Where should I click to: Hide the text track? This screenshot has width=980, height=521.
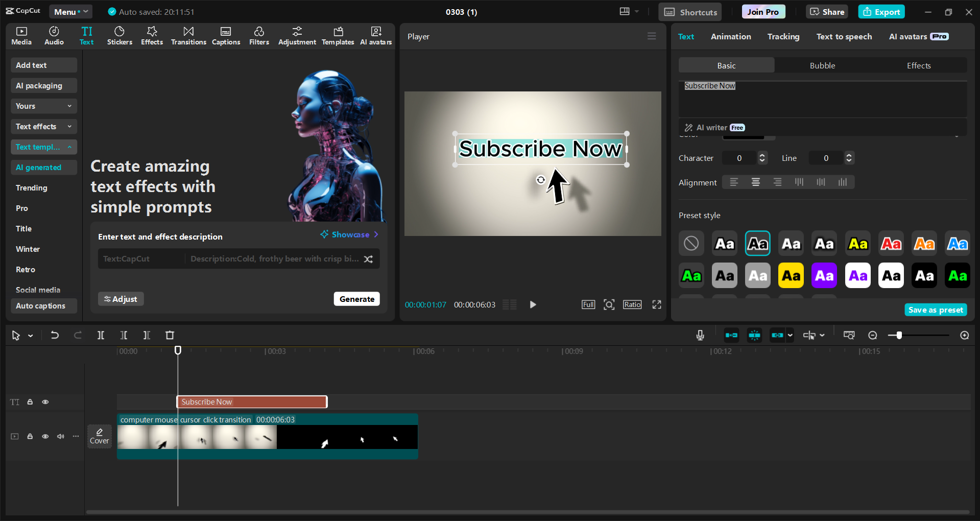point(45,402)
